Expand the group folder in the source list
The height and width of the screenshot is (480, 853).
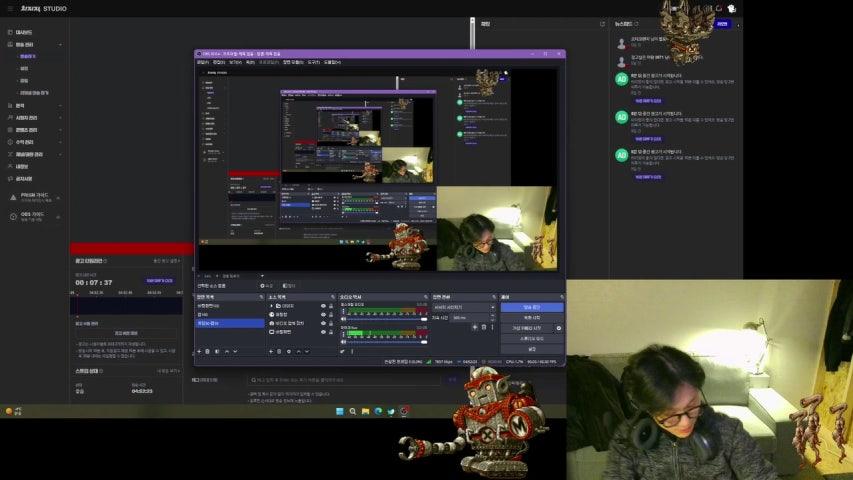tap(271, 306)
